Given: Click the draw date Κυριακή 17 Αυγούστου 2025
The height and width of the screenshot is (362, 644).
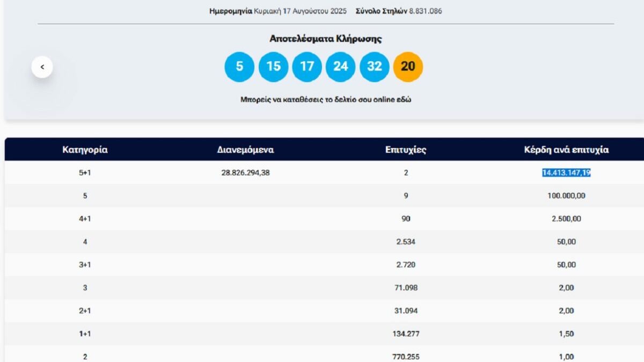Looking at the screenshot, I should click(301, 11).
